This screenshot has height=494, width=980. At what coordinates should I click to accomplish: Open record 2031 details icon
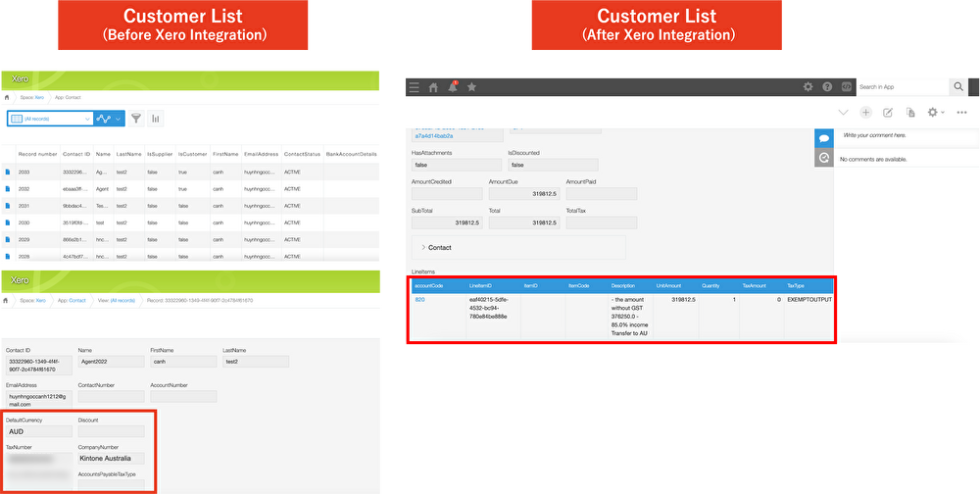pos(8,206)
